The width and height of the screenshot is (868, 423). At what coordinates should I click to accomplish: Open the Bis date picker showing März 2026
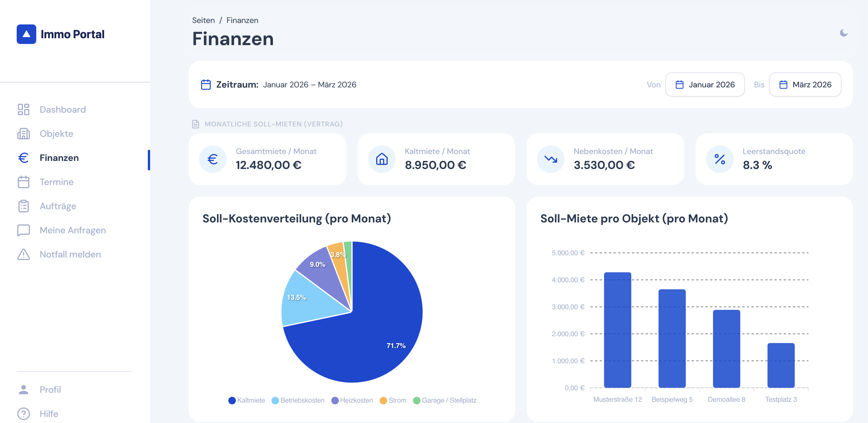pos(805,84)
